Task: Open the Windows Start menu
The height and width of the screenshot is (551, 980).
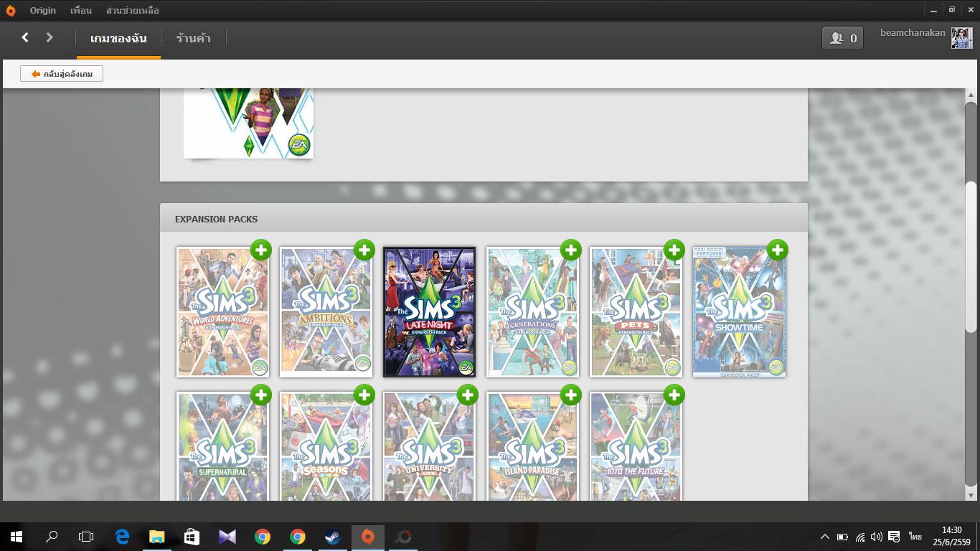Action: [16, 537]
